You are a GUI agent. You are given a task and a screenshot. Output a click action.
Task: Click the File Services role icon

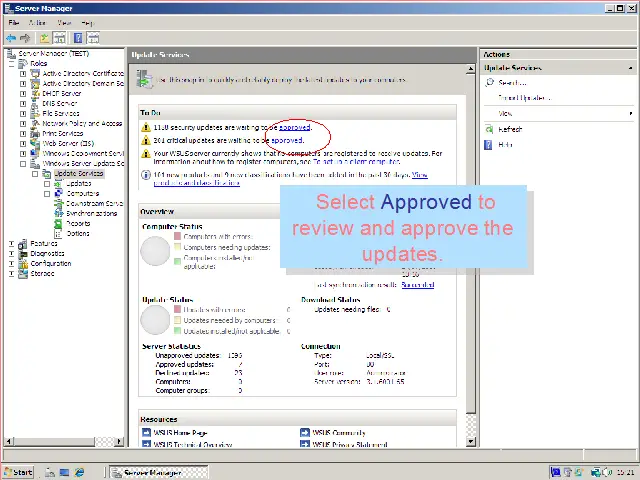(36, 113)
